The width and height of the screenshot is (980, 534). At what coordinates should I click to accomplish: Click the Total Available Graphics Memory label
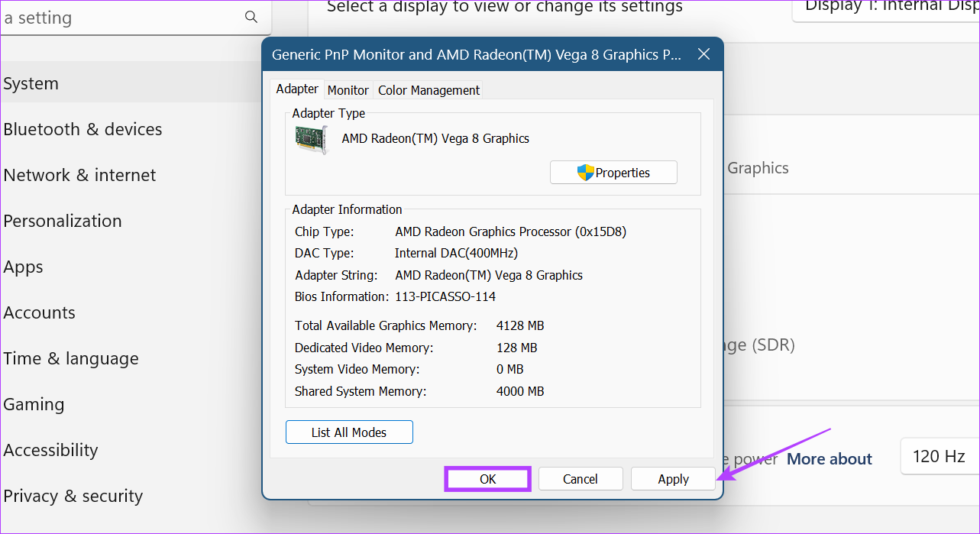click(386, 325)
